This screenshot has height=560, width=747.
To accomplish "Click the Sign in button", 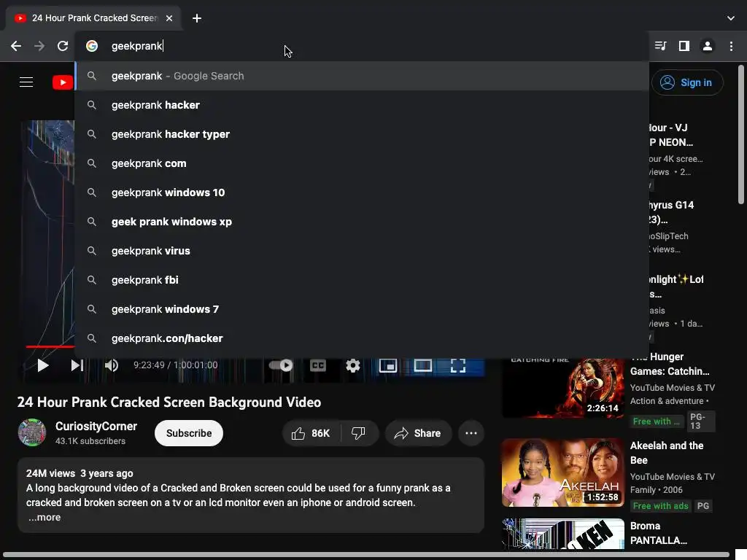I will 687,82.
